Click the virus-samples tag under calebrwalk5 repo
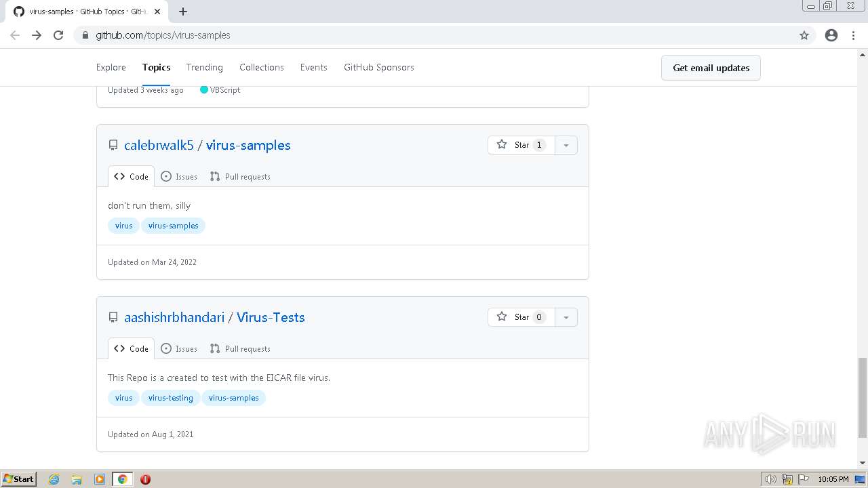Image resolution: width=868 pixels, height=488 pixels. pos(174,226)
